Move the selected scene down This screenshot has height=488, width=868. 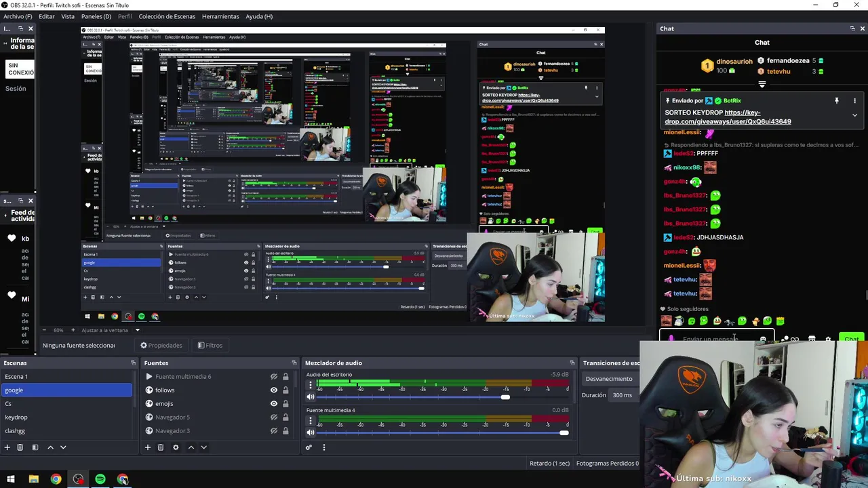pyautogui.click(x=63, y=447)
